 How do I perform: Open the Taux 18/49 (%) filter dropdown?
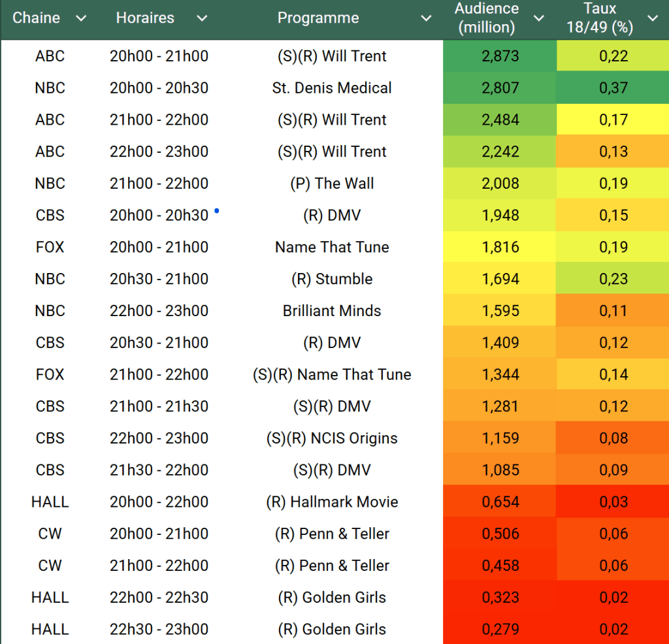click(653, 18)
